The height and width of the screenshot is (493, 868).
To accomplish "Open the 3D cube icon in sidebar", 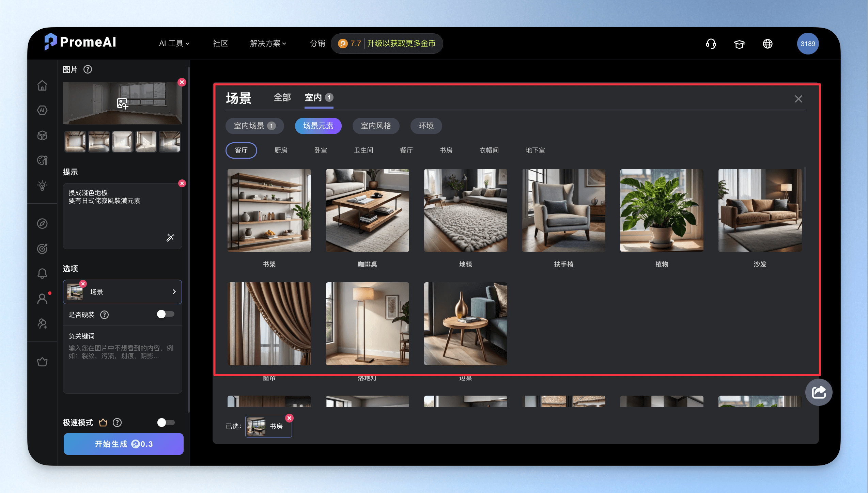I will (42, 135).
